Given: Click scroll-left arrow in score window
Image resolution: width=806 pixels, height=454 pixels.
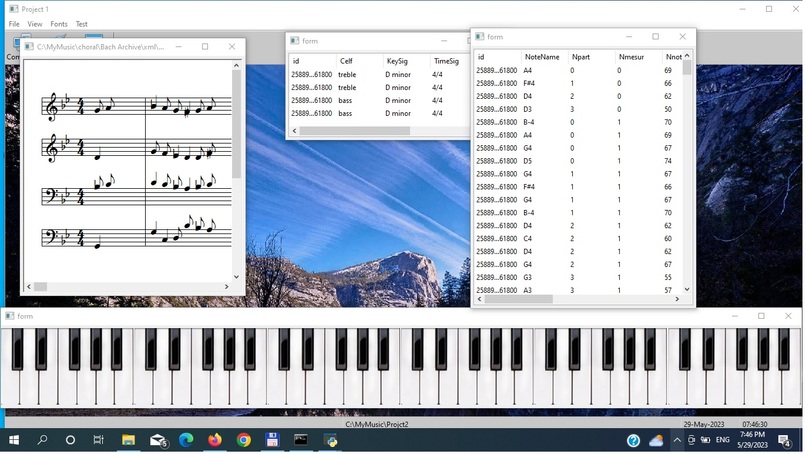Looking at the screenshot, I should 29,286.
